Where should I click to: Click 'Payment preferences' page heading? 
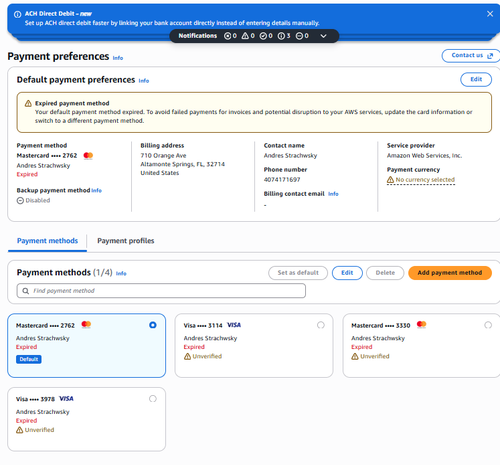coord(58,56)
